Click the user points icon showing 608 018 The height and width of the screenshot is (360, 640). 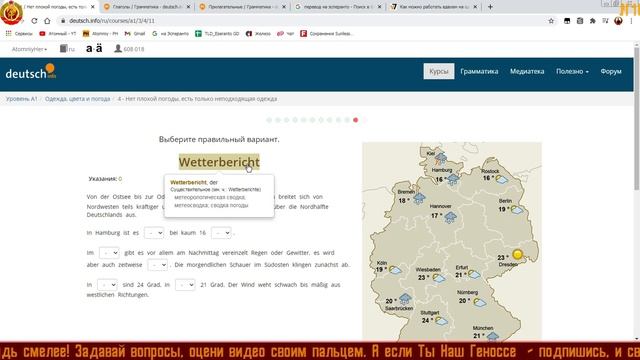(129, 49)
